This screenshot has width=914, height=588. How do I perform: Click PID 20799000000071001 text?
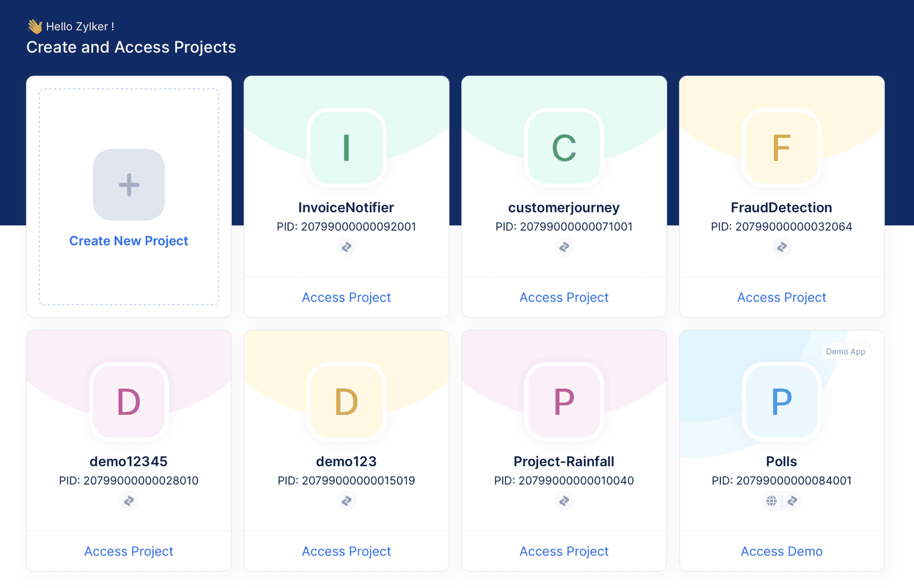pos(564,227)
